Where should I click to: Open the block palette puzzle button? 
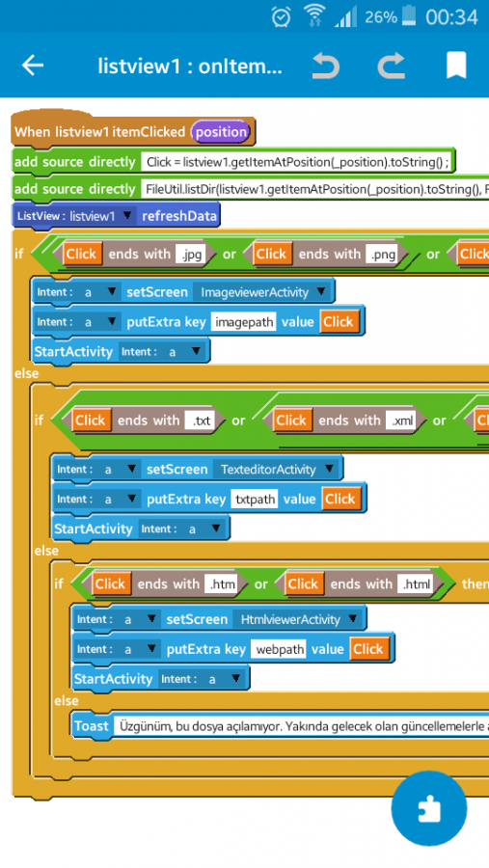tap(429, 809)
